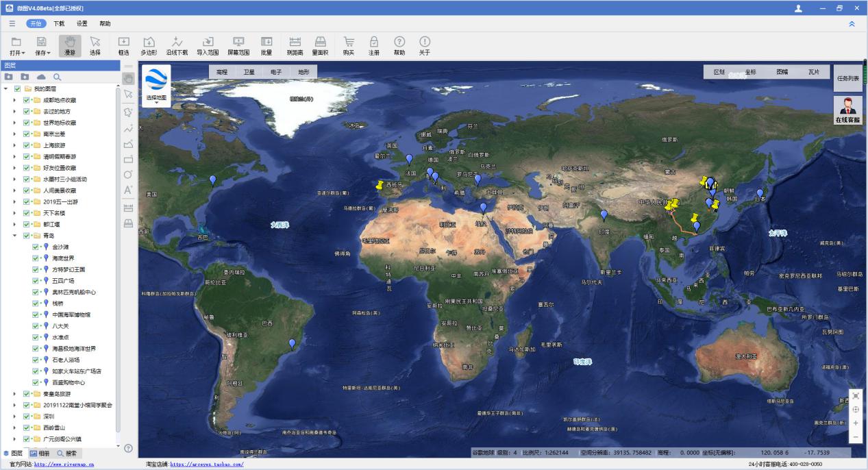
Task: Click the 购买 shopping cart icon
Action: tap(349, 45)
